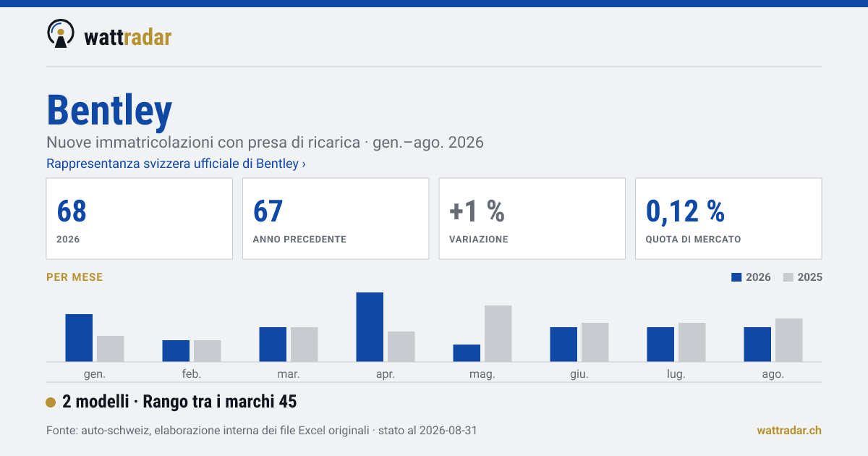Open the wattradar.ch footer link

pyautogui.click(x=789, y=431)
